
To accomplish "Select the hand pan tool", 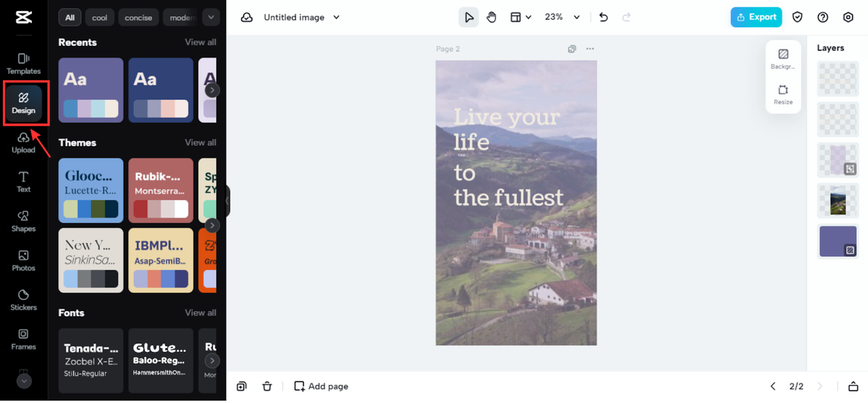I will point(492,18).
